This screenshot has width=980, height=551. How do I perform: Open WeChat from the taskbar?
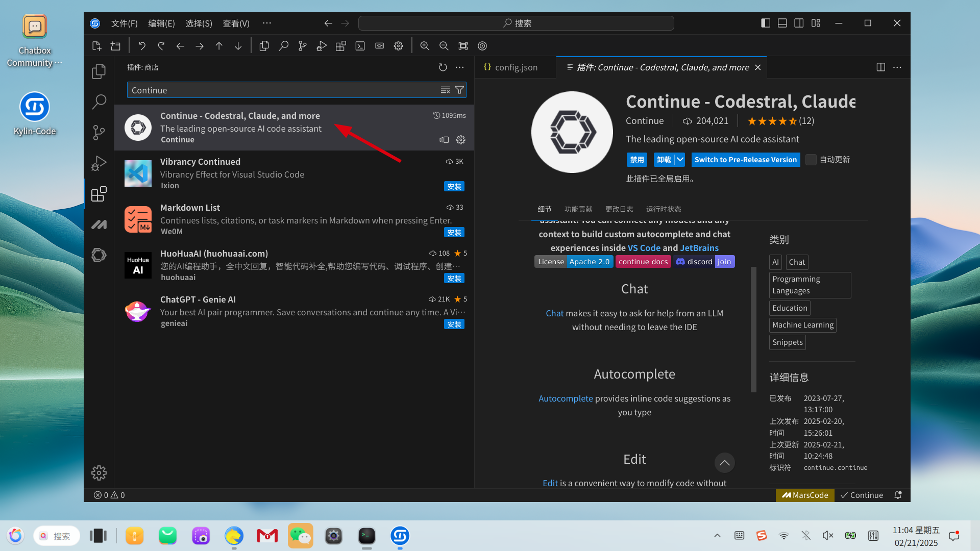pyautogui.click(x=300, y=536)
